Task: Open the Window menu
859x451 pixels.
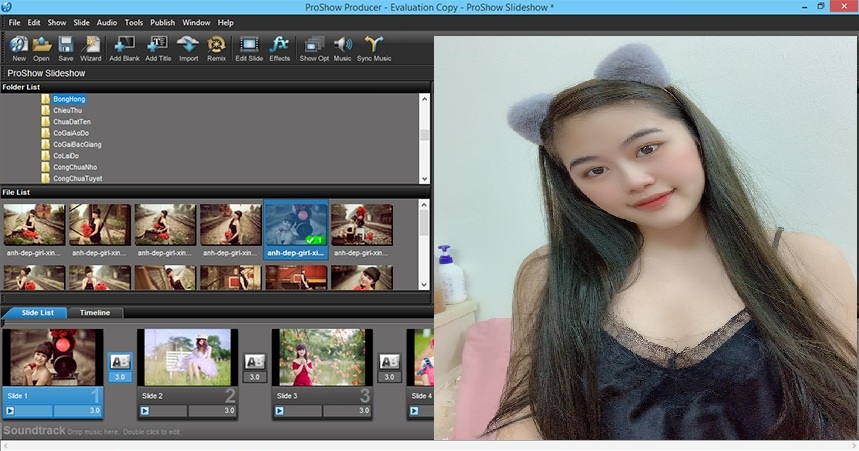Action: (x=196, y=22)
